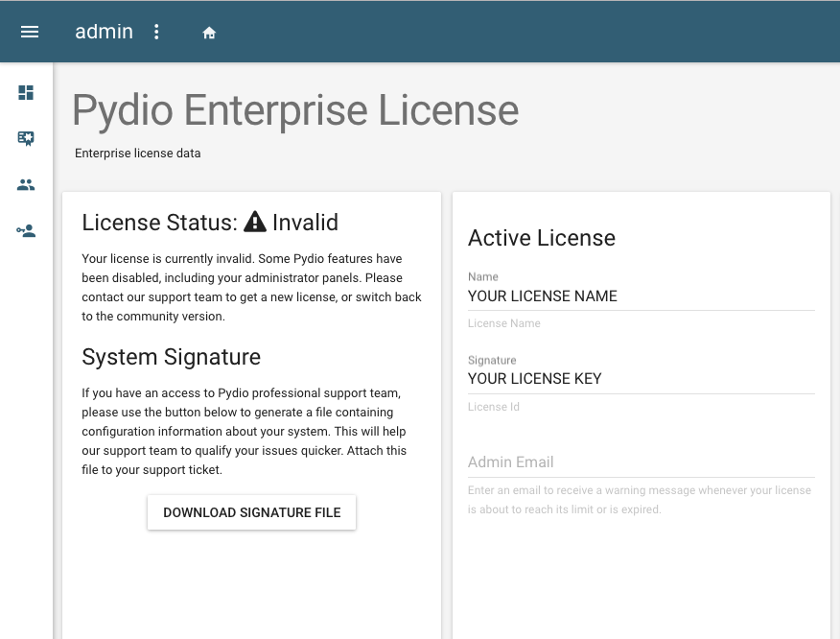Viewport: 840px width, 639px height.
Task: Open the admin three-dot options menu
Action: point(156,32)
